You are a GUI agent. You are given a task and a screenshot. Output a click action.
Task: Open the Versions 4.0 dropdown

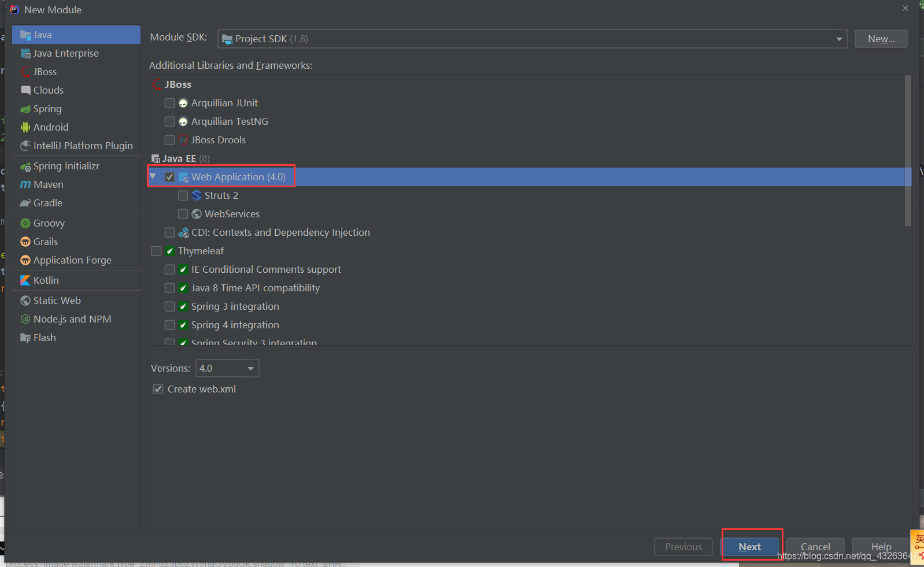coord(227,368)
